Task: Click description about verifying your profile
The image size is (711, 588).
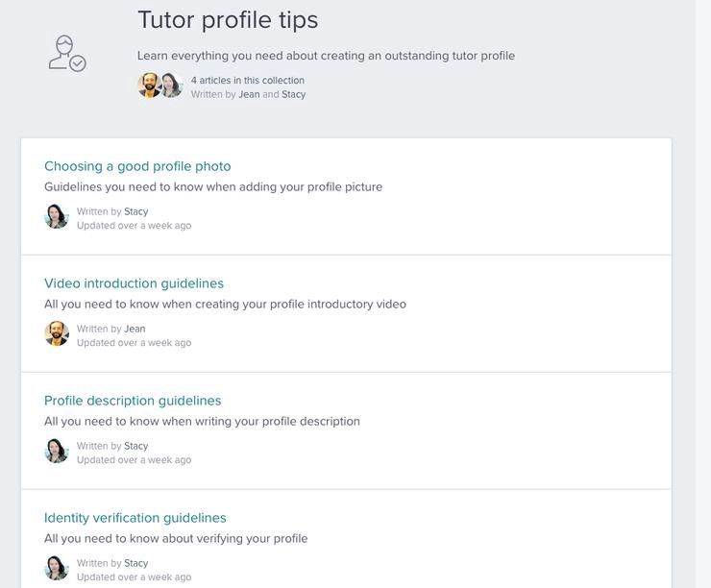Action: [176, 539]
